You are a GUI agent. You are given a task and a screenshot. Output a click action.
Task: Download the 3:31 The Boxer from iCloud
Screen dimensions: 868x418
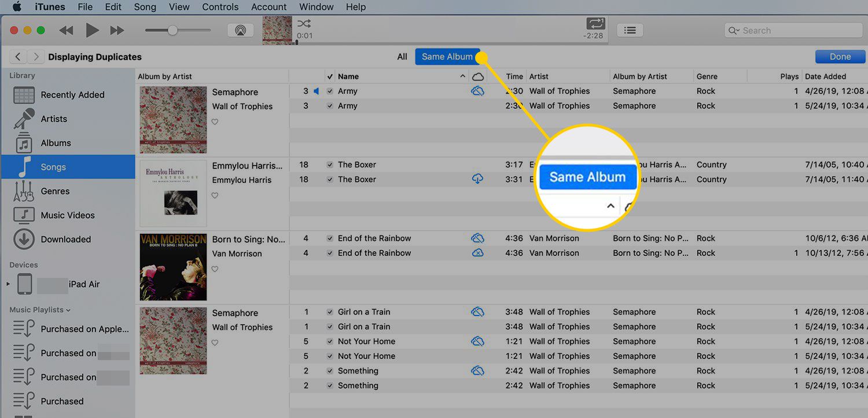click(x=477, y=179)
